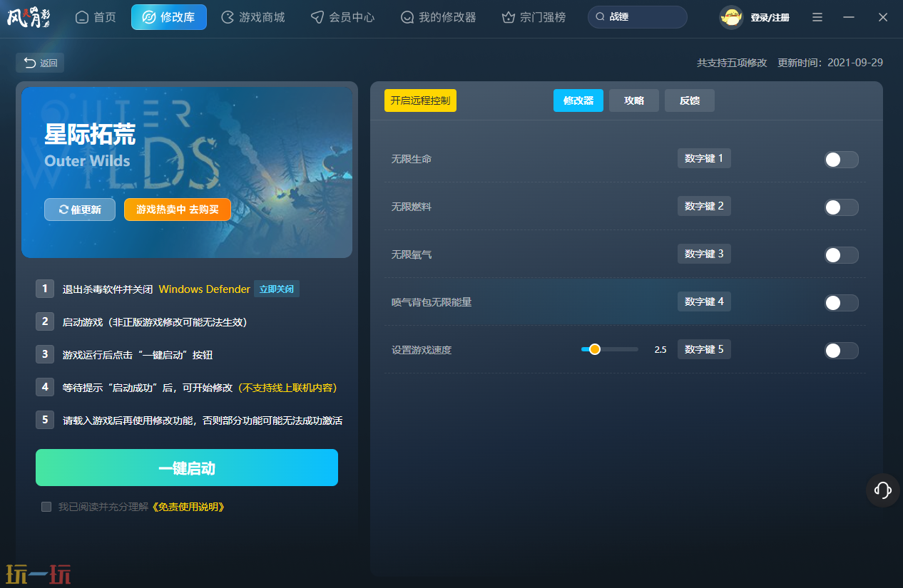The width and height of the screenshot is (903, 588).
Task: Click Windows Defender highlighted text
Action: [x=204, y=289]
